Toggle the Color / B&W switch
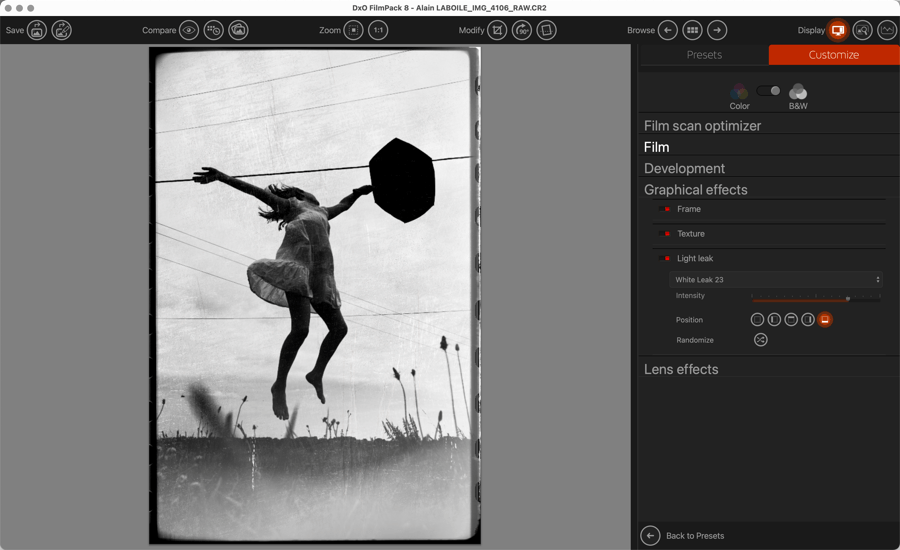This screenshot has height=550, width=900. tap(768, 91)
